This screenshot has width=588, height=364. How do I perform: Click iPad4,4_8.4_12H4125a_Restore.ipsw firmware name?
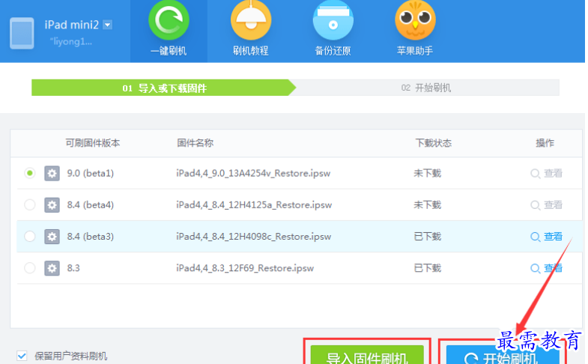click(x=254, y=204)
